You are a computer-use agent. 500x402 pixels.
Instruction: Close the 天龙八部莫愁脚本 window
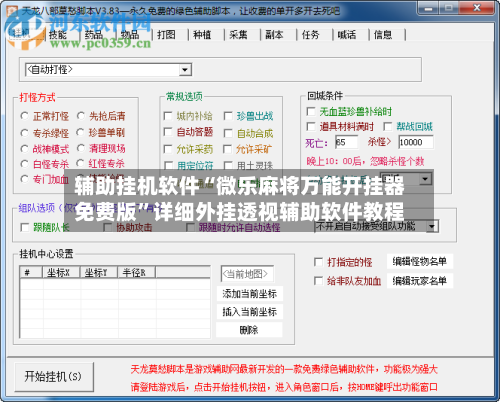pyautogui.click(x=477, y=8)
